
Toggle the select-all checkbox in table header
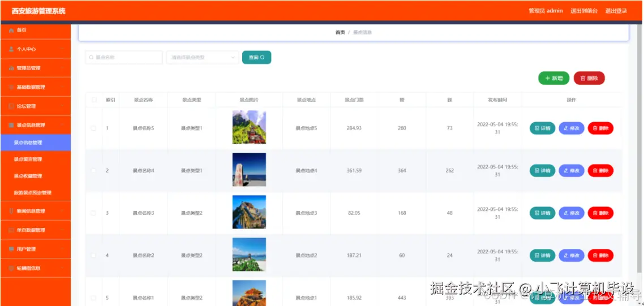93,100
